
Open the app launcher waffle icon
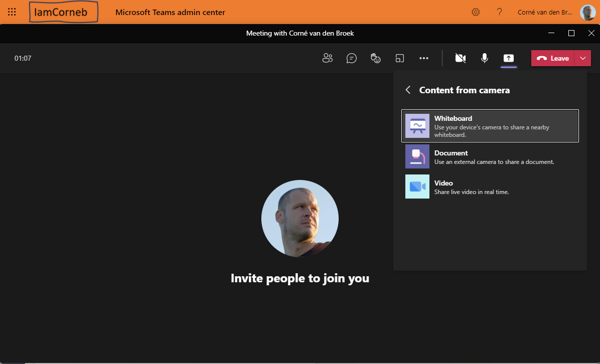(x=12, y=12)
